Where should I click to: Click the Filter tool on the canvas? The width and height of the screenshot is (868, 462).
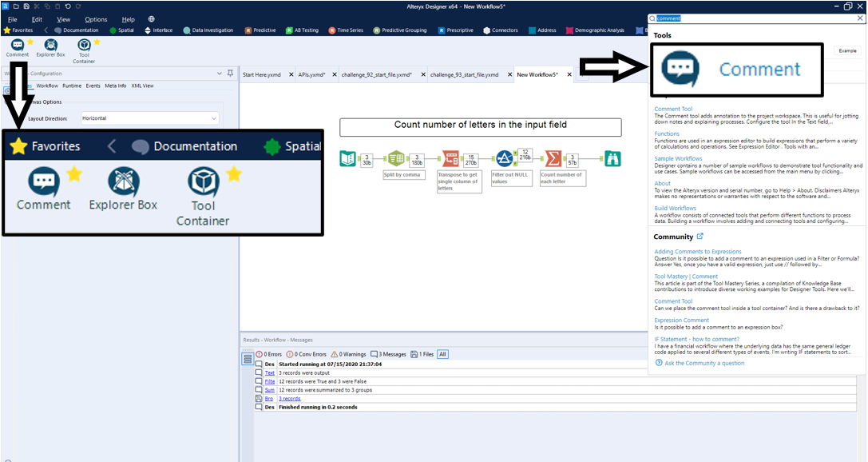(504, 158)
